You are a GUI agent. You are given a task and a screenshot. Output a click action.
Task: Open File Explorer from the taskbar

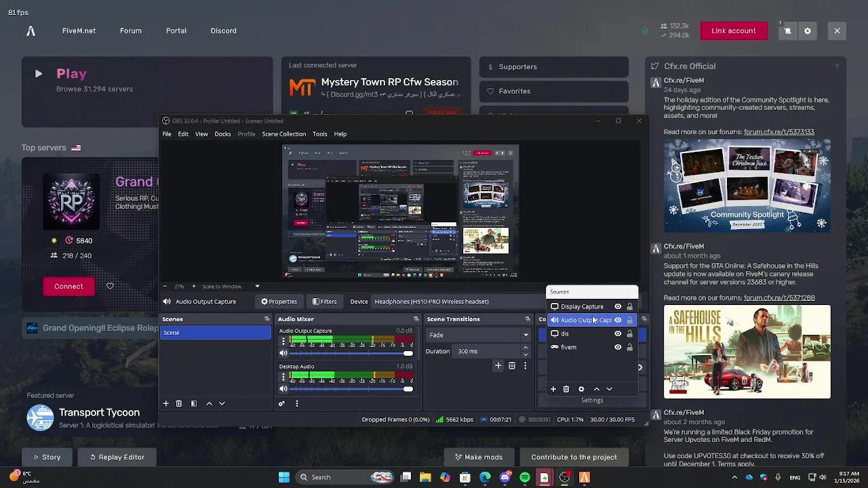pyautogui.click(x=425, y=477)
